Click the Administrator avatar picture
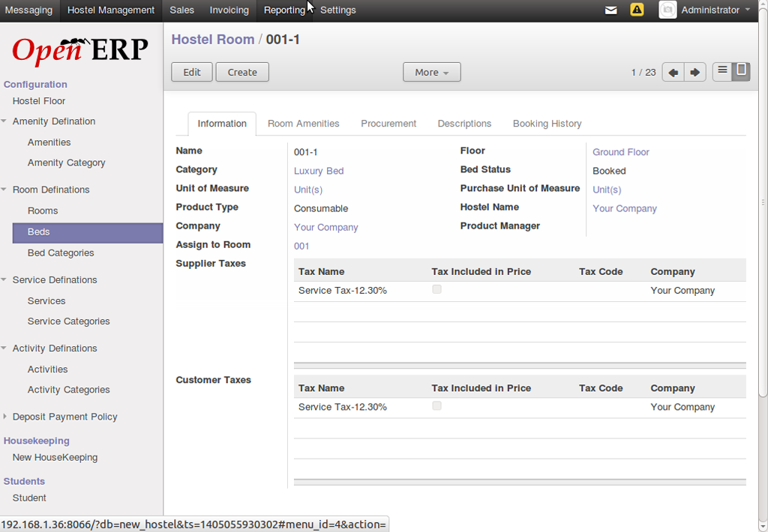The height and width of the screenshot is (532, 768). (667, 10)
